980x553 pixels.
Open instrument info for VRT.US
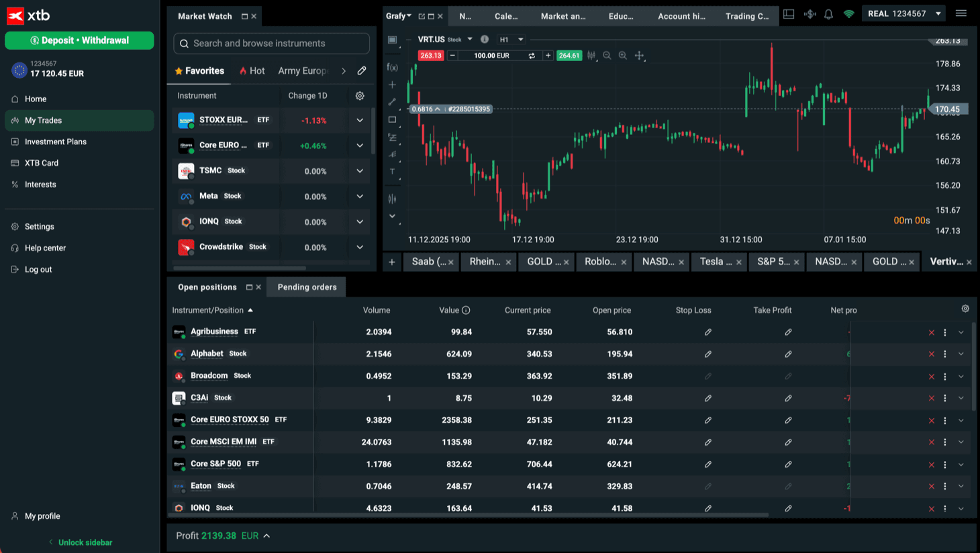[485, 40]
